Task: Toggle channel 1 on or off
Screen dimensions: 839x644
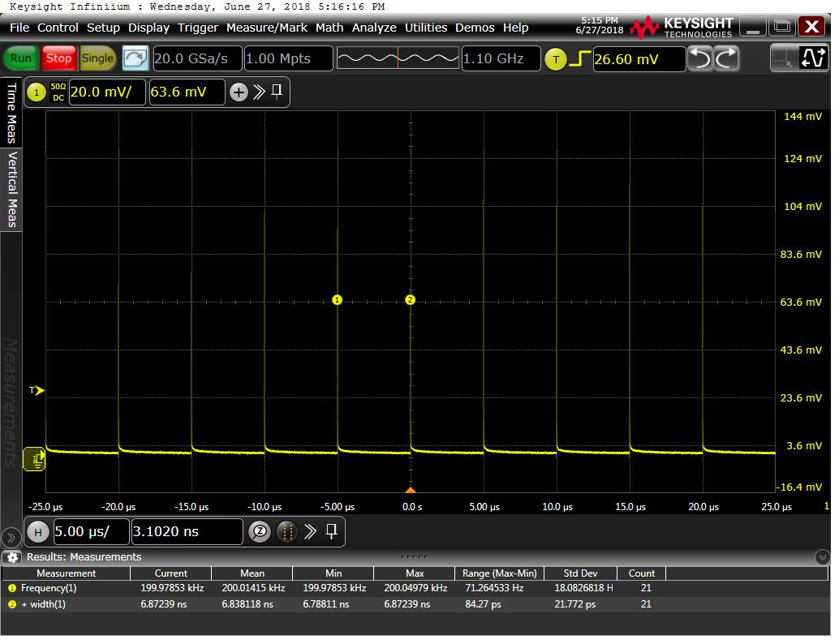Action: (36, 92)
